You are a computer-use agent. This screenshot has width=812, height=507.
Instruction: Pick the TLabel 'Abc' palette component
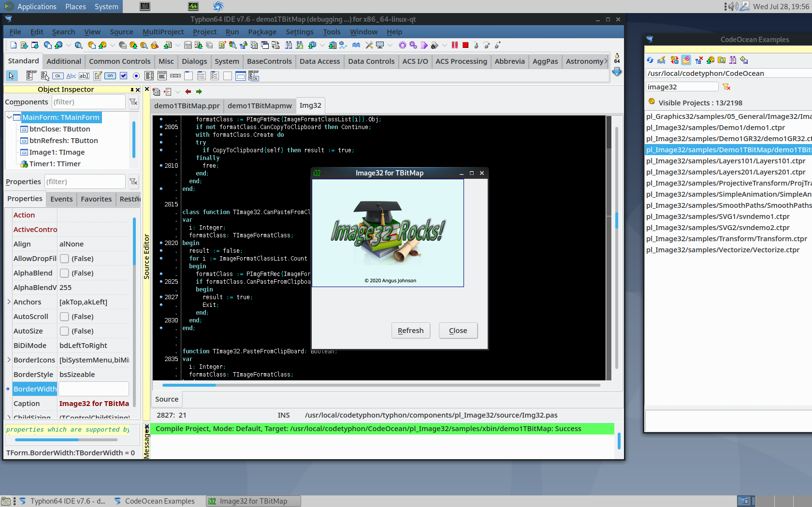[x=71, y=76]
